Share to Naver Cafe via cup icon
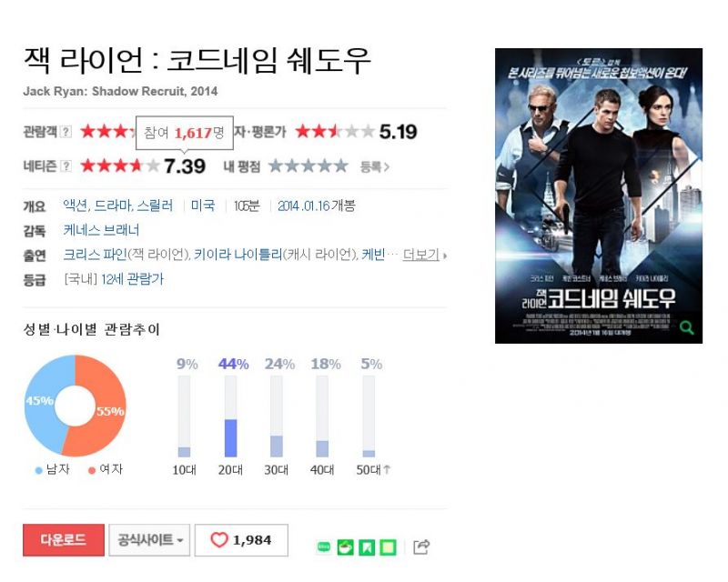728x582 pixels. click(345, 547)
